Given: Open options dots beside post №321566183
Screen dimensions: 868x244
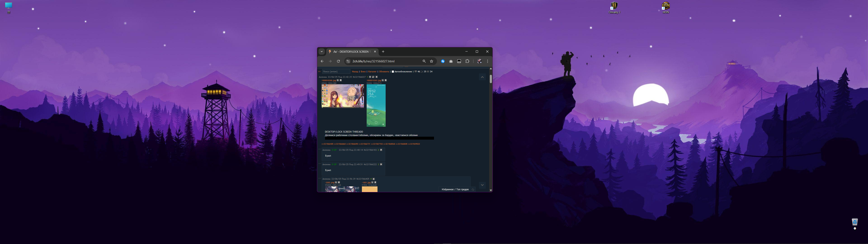Looking at the screenshot, I should pos(319,149).
